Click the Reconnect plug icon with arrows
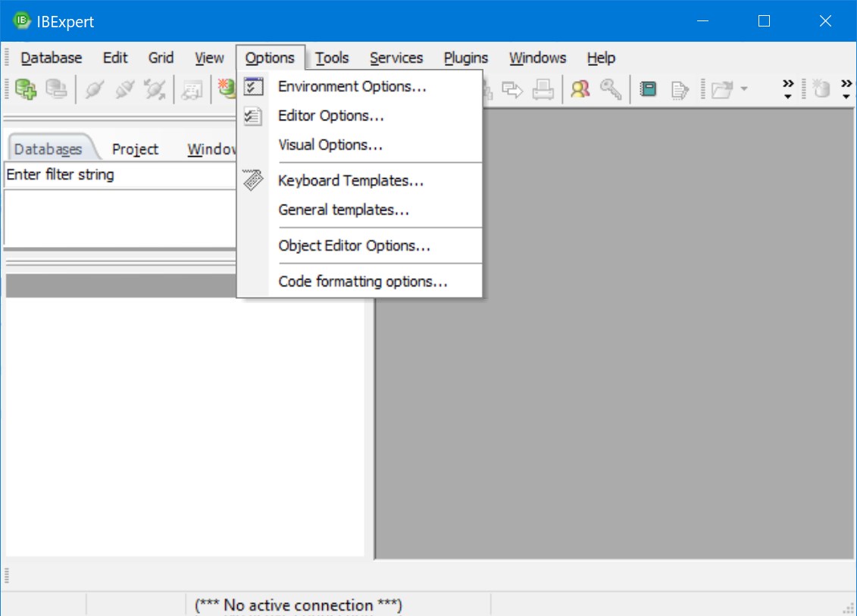Image resolution: width=857 pixels, height=616 pixels. tap(155, 89)
